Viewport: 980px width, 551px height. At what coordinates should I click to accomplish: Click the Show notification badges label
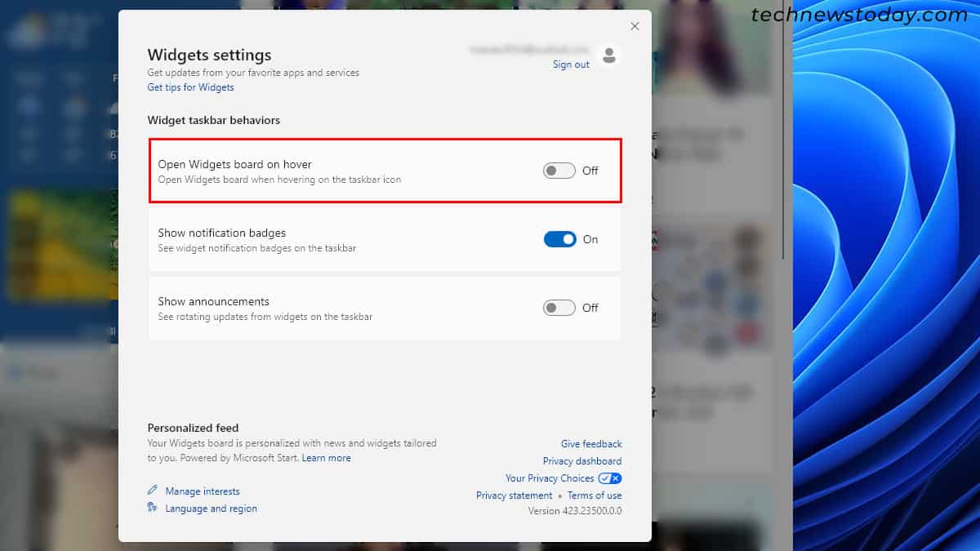click(222, 233)
